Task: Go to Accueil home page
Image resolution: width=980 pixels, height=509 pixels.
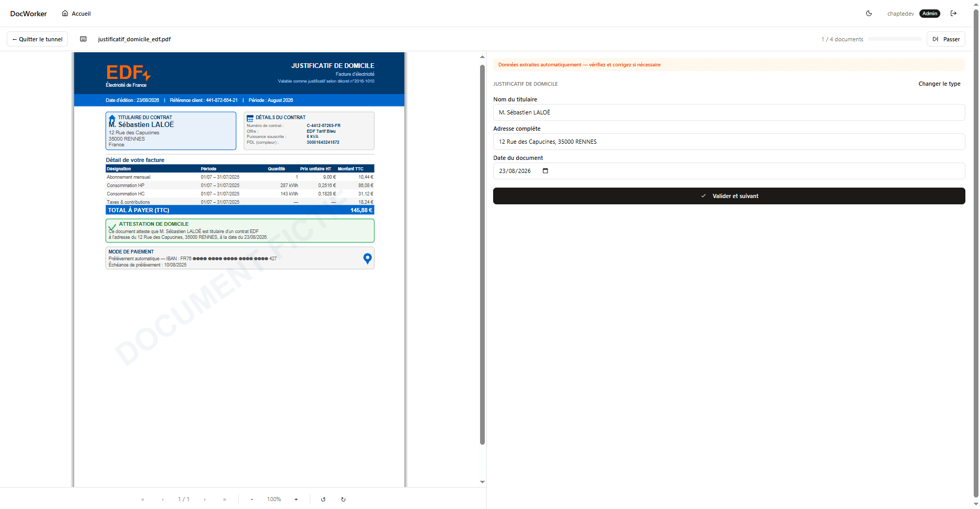Action: 76,14
